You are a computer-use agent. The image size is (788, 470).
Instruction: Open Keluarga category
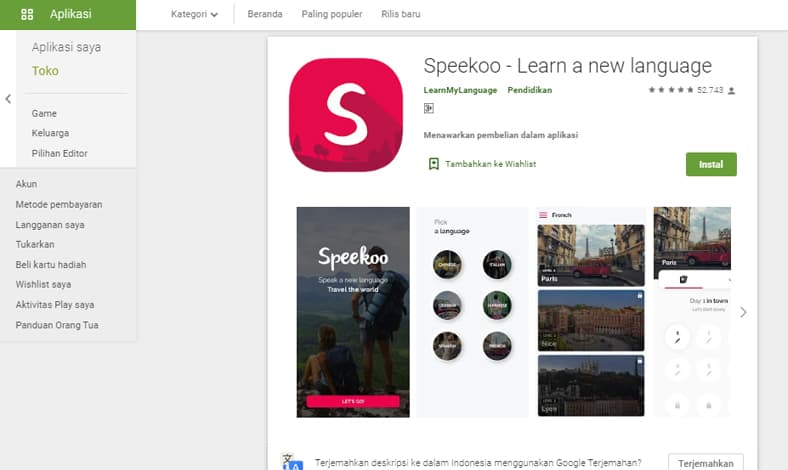tap(50, 133)
